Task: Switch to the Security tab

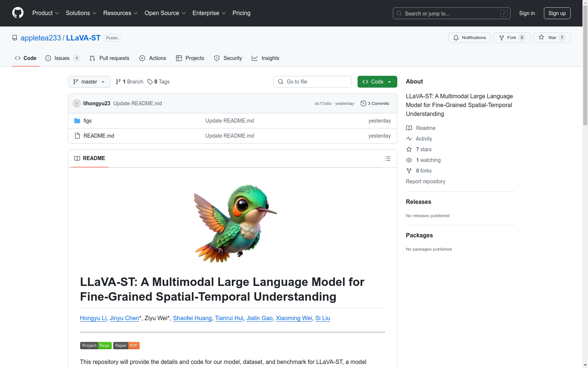Action: pyautogui.click(x=228, y=58)
